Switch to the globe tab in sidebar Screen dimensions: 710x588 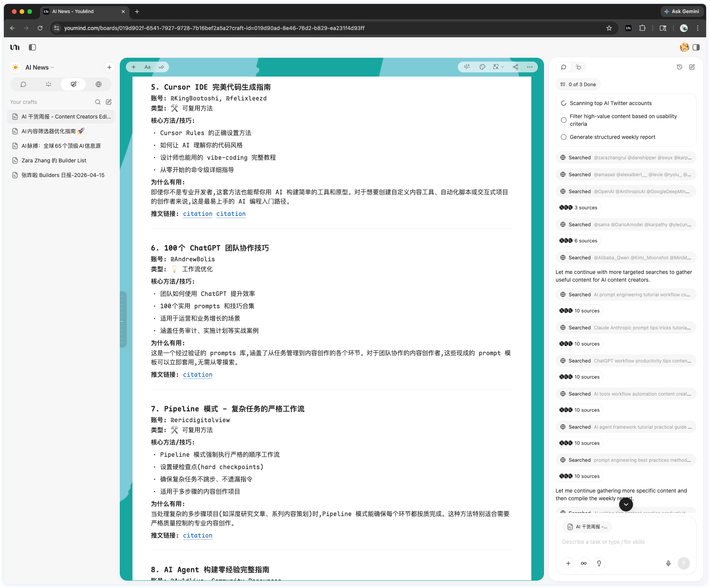coord(99,84)
